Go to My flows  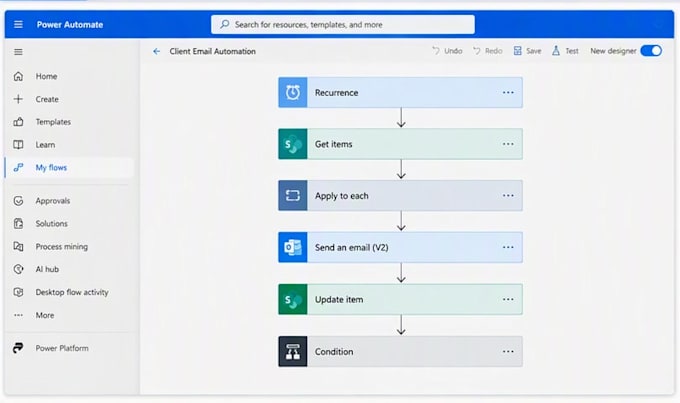[69, 167]
